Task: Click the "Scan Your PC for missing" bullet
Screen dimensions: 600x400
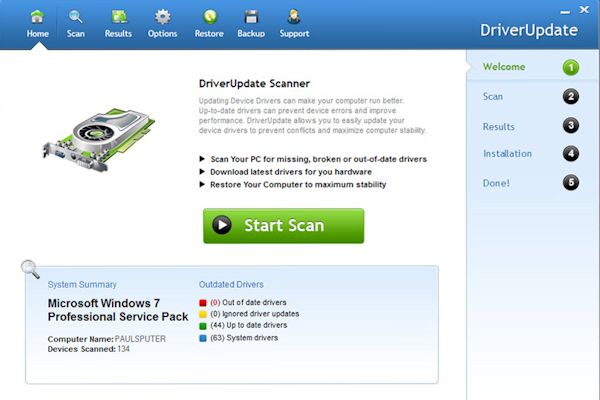Action: 318,159
